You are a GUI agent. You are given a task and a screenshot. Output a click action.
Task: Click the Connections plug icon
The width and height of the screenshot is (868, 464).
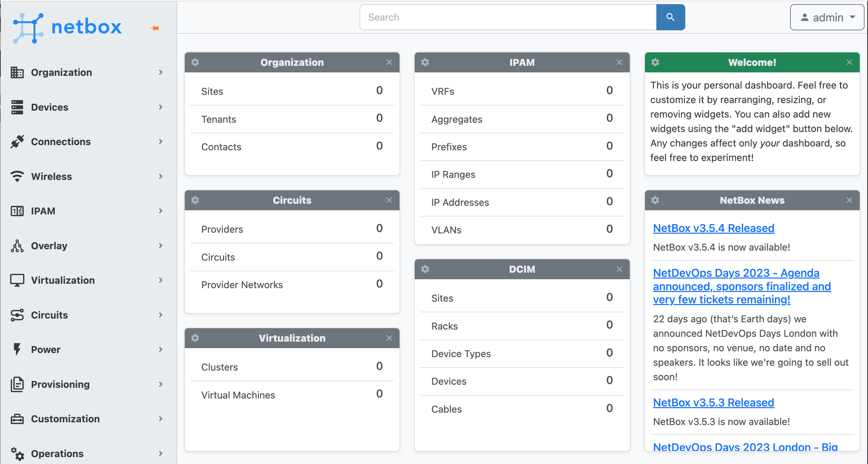(17, 142)
